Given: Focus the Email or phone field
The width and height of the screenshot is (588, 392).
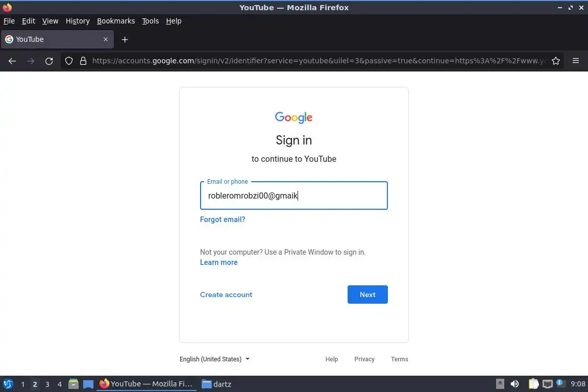Looking at the screenshot, I should click(293, 195).
